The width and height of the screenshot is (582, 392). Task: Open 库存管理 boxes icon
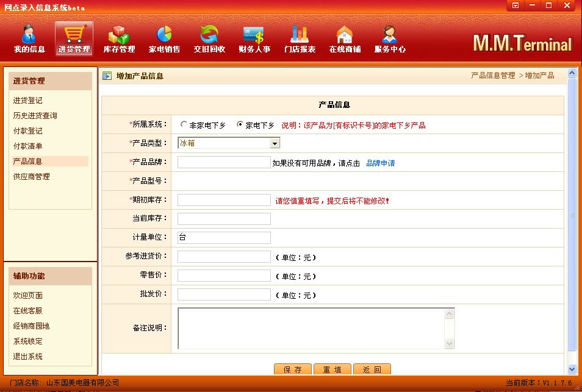click(119, 38)
